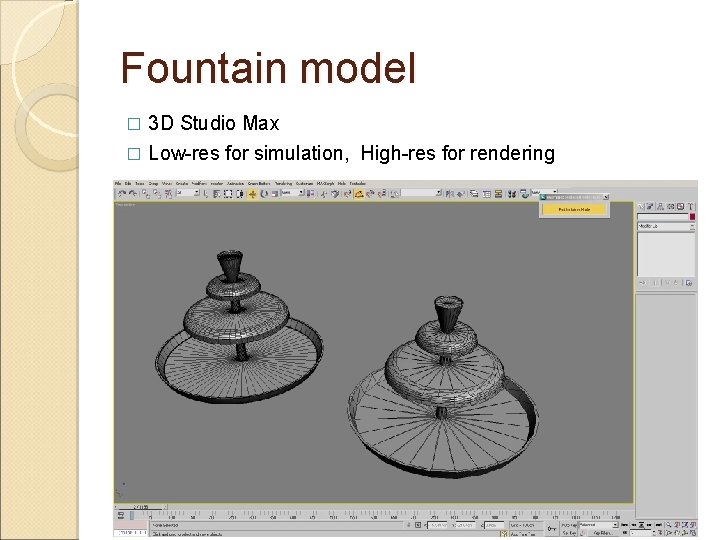Choose the Select and Link tool

(146, 194)
